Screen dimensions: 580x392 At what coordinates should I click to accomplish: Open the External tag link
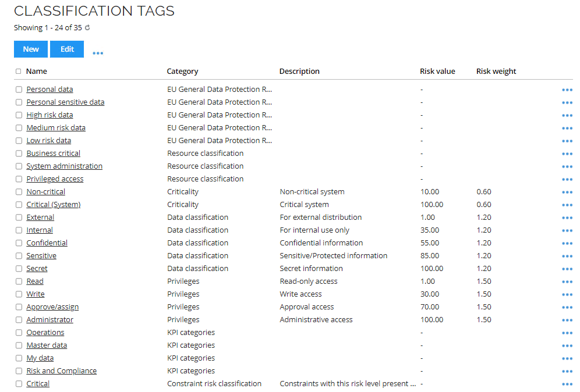pos(40,218)
